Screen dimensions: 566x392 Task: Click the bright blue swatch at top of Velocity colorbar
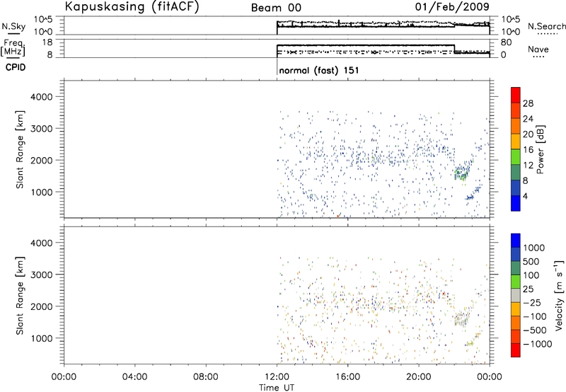516,241
